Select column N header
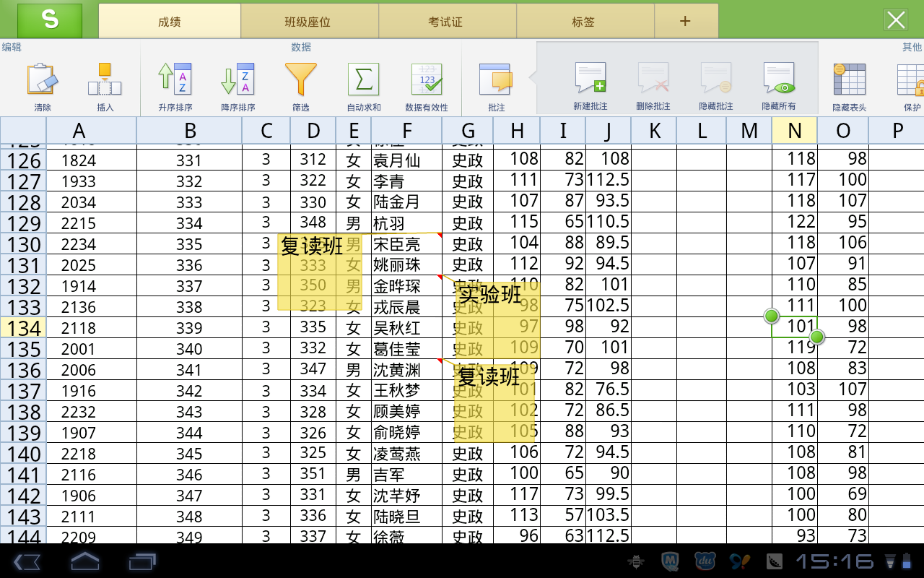The height and width of the screenshot is (578, 924). pos(795,130)
